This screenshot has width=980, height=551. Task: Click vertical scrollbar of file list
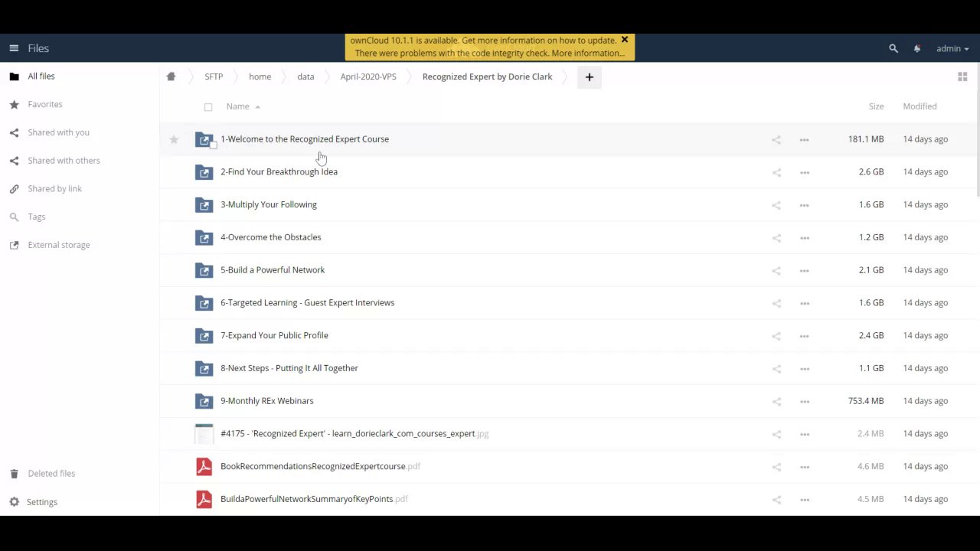click(x=978, y=130)
